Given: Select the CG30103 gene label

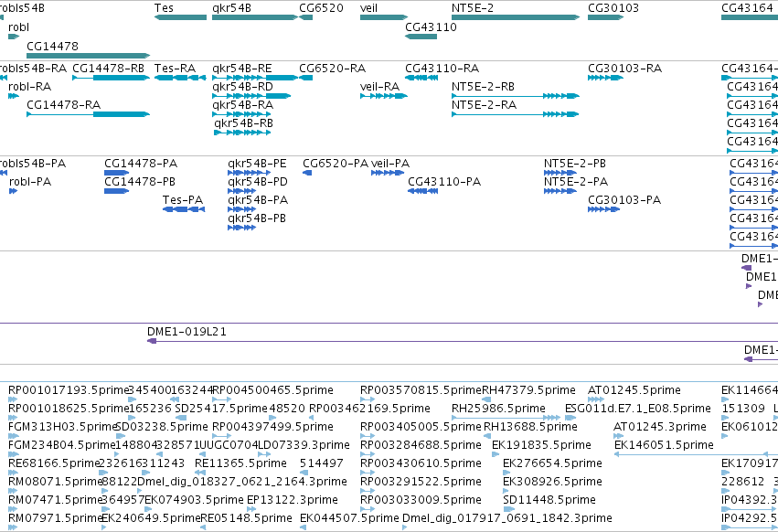Looking at the screenshot, I should tap(613, 8).
